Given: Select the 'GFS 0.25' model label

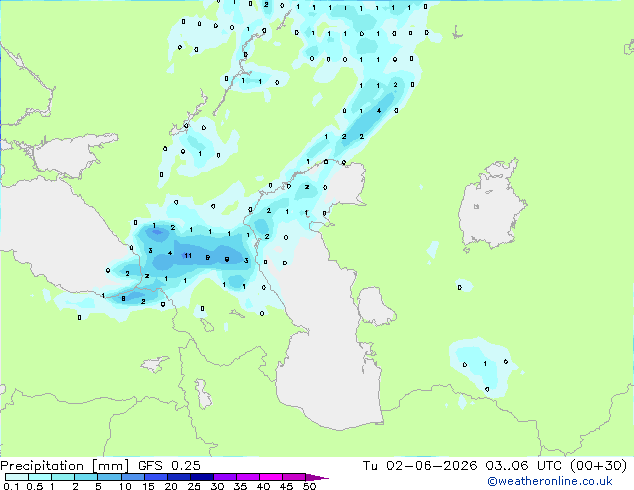Looking at the screenshot, I should pyautogui.click(x=169, y=466).
